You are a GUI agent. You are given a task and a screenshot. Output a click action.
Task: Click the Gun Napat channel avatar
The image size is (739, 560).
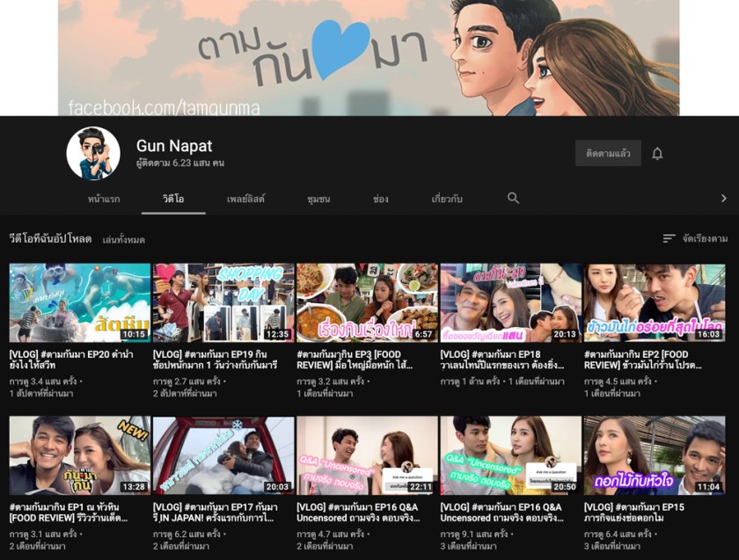pyautogui.click(x=93, y=154)
